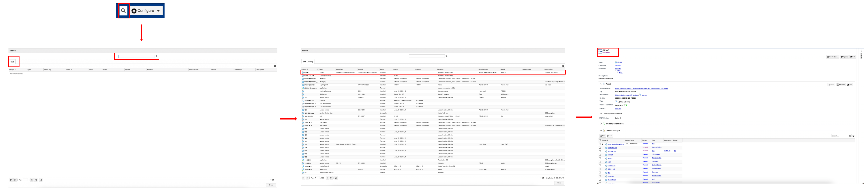Click the New component button
868x192 pixels.
coord(602,136)
